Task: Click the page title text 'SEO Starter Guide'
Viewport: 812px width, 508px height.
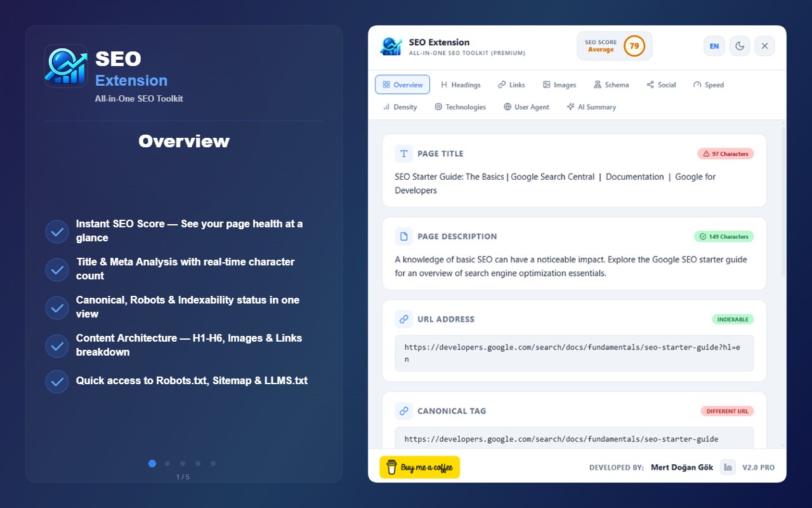Action: [x=555, y=184]
